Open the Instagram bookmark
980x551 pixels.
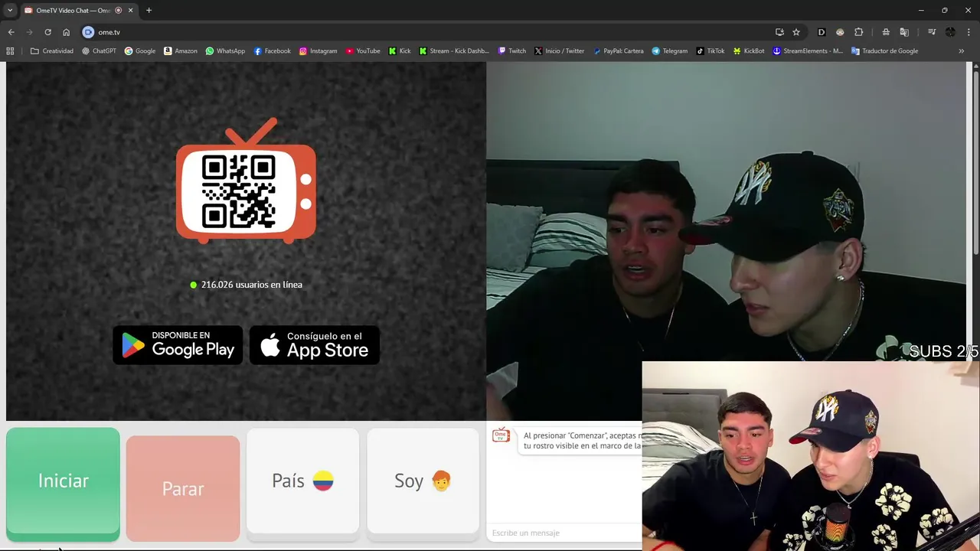pos(318,51)
